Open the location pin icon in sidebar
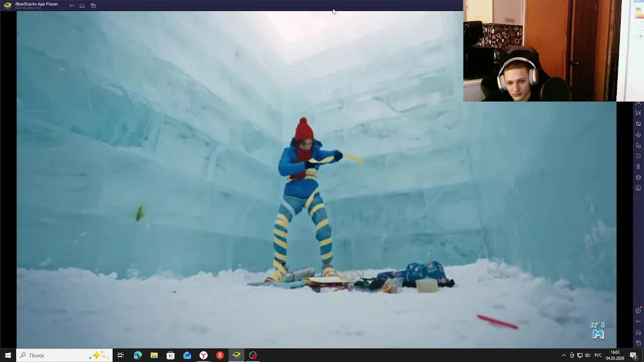The height and width of the screenshot is (362, 644). point(638,166)
